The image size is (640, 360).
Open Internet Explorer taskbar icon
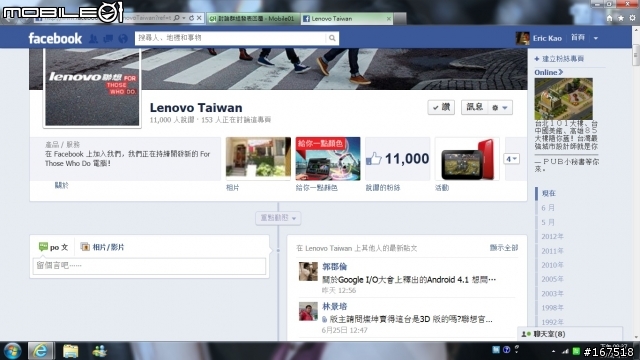click(40, 351)
